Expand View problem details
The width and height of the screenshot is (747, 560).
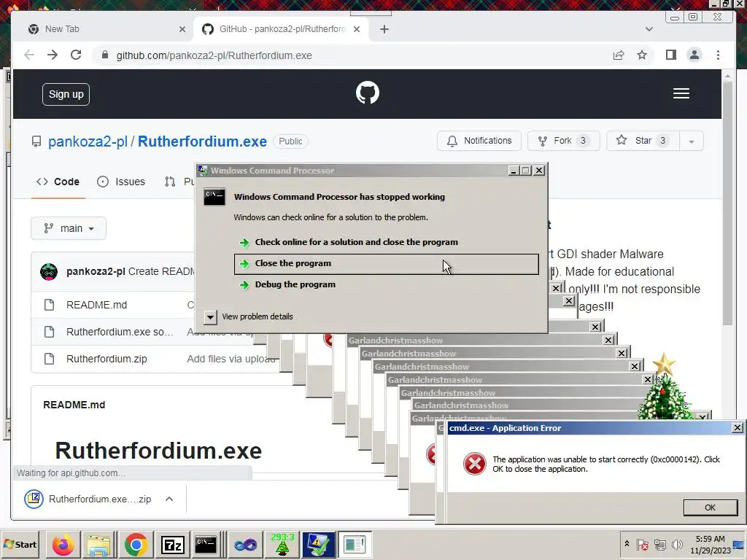[210, 316]
